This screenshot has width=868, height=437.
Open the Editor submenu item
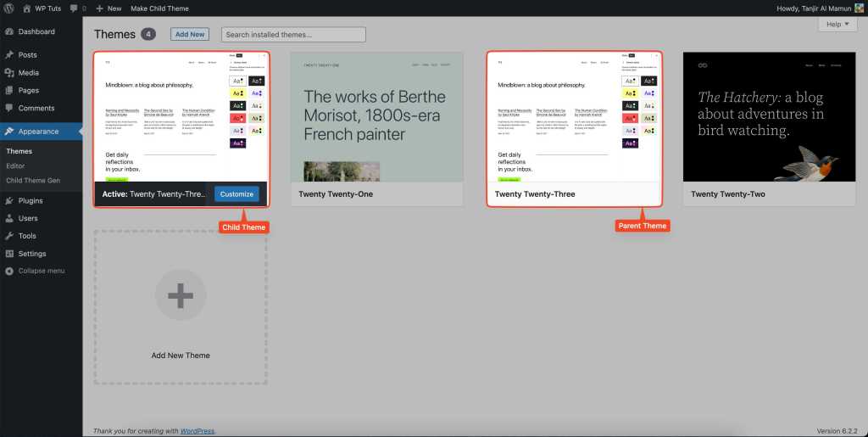click(15, 165)
